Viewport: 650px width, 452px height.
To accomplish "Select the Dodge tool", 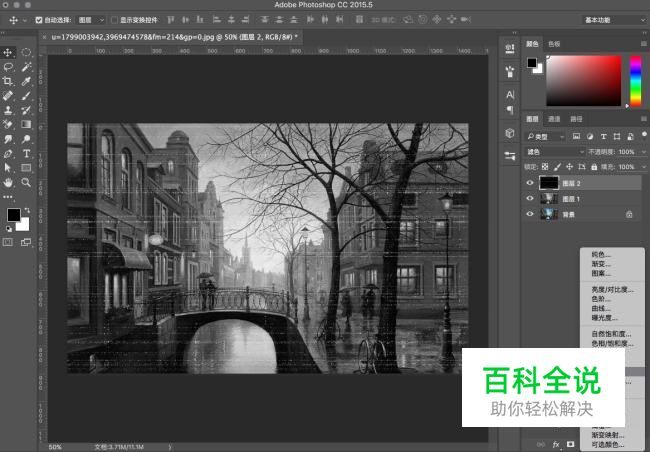I will [26, 139].
